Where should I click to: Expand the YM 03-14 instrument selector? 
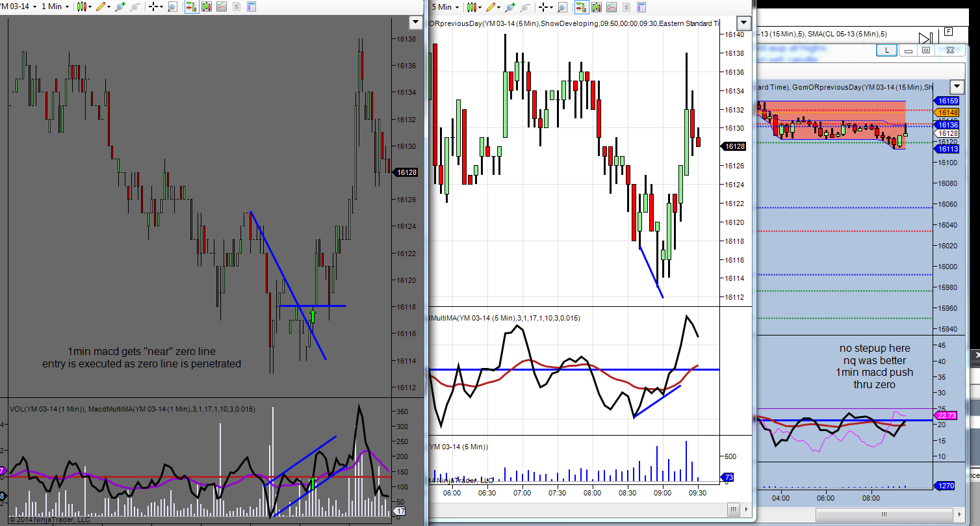point(17,7)
